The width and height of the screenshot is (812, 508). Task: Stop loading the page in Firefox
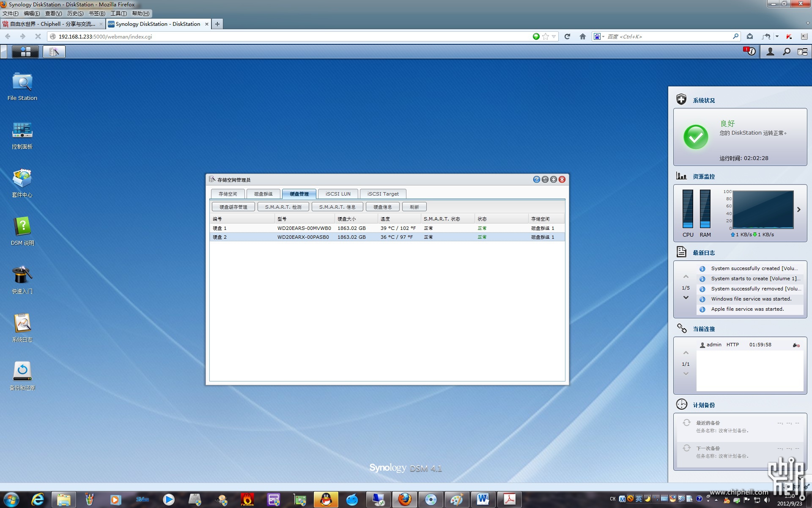(38, 36)
